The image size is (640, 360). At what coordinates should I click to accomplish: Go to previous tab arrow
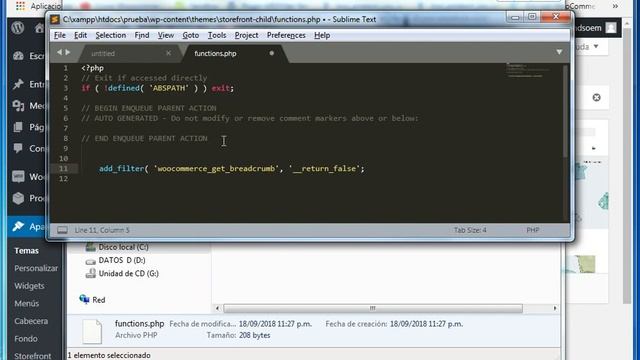pos(59,52)
